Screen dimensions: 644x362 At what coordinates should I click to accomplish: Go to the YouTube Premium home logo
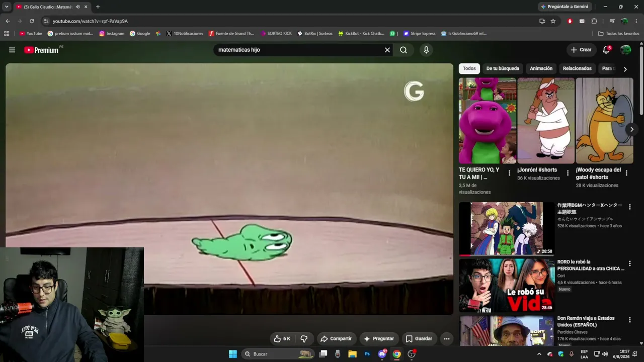click(x=41, y=50)
